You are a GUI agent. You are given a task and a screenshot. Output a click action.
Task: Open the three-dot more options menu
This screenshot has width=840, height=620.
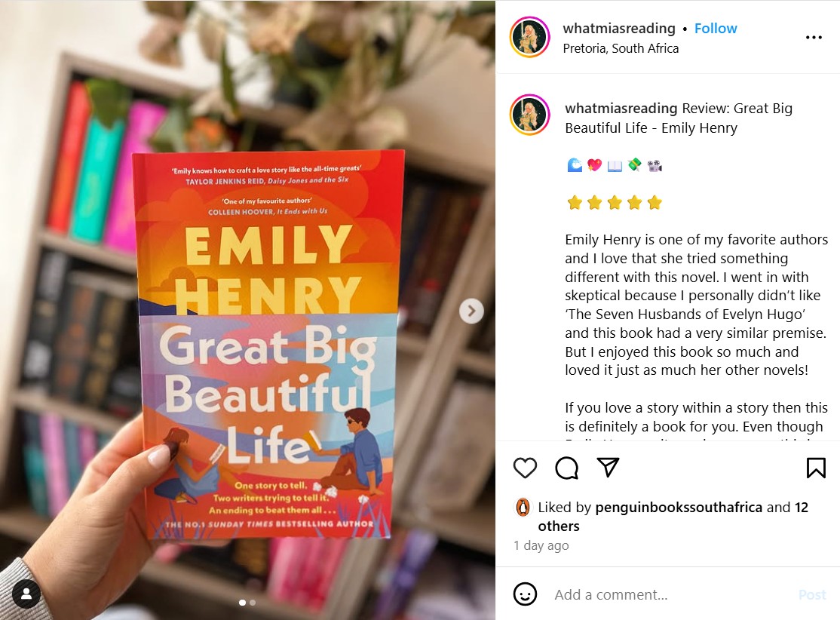coord(814,37)
